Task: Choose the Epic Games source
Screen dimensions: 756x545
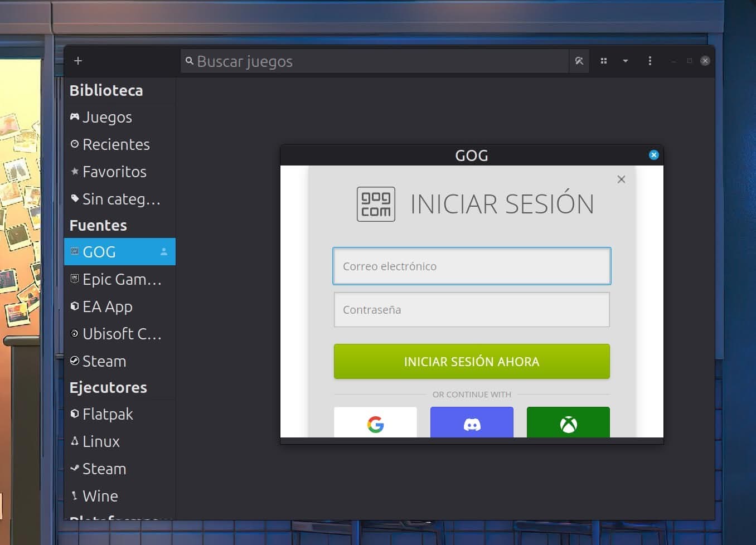Action: tap(122, 279)
